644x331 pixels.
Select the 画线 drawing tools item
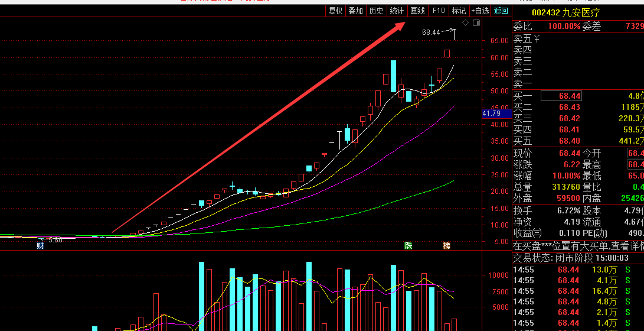pyautogui.click(x=417, y=11)
